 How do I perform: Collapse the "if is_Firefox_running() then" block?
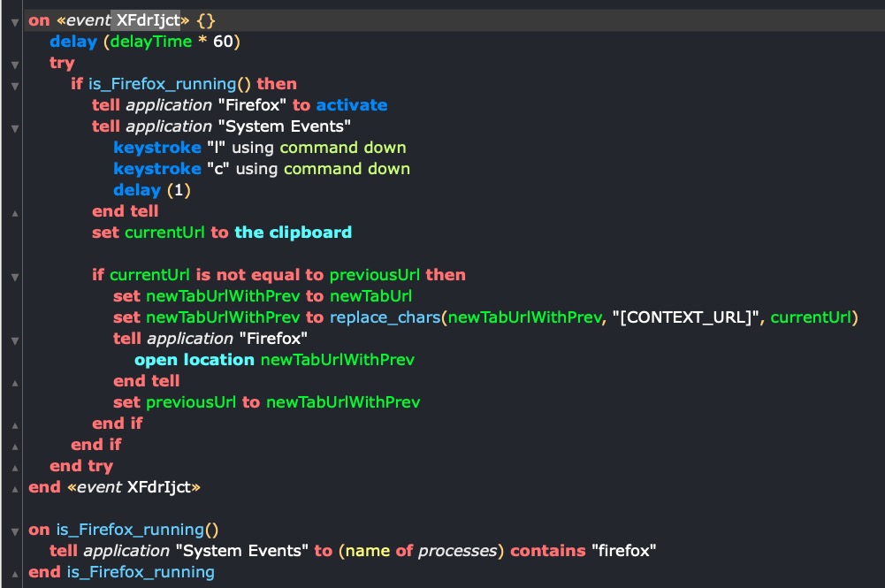pyautogui.click(x=15, y=84)
